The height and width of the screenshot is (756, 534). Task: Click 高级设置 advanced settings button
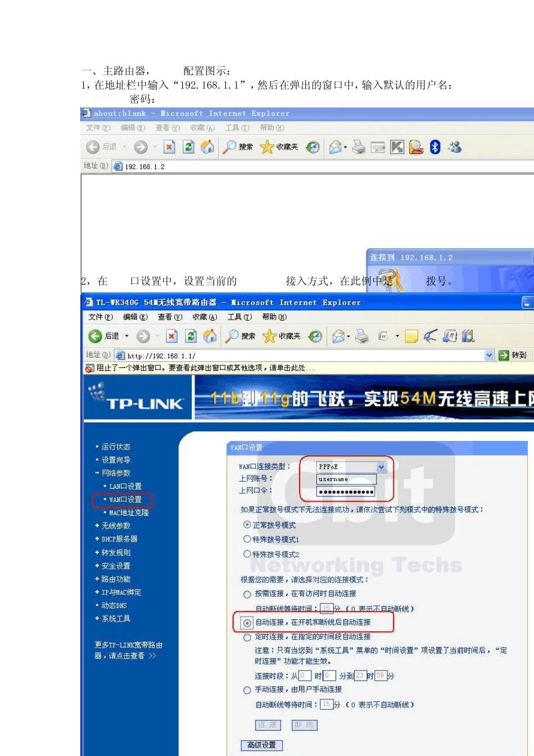click(x=261, y=745)
